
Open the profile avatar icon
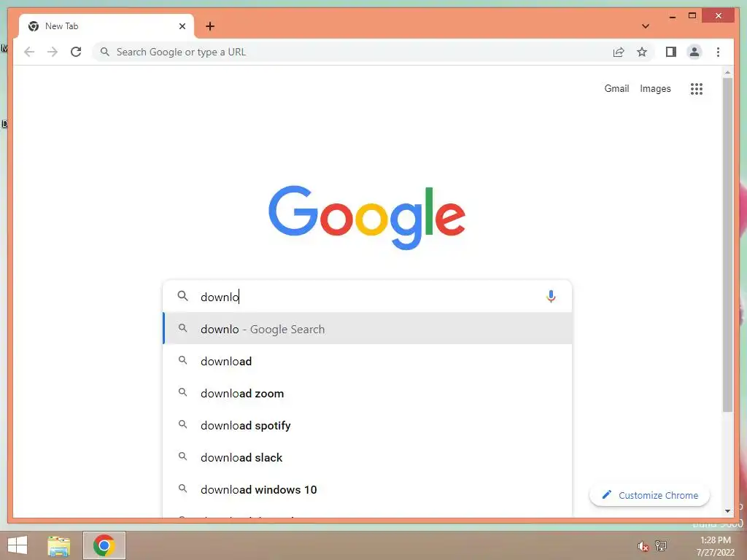694,52
